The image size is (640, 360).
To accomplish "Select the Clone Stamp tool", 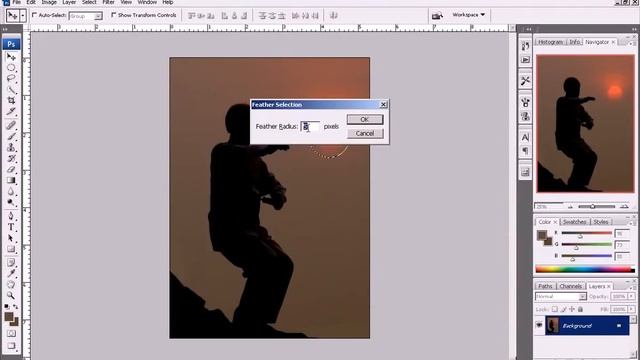I will (x=11, y=147).
